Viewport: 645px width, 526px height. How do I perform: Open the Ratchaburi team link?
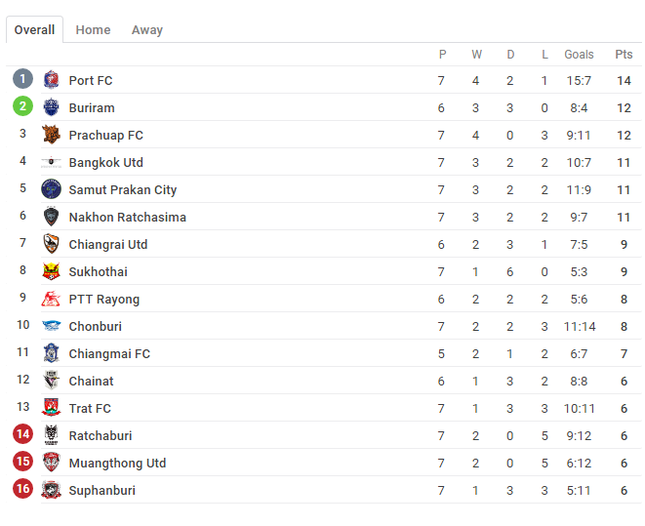click(x=100, y=436)
